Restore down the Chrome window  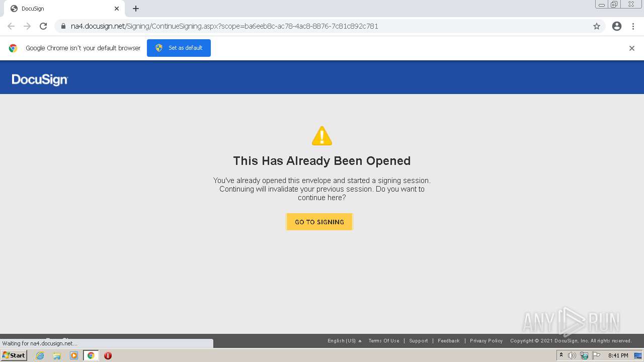[614, 5]
